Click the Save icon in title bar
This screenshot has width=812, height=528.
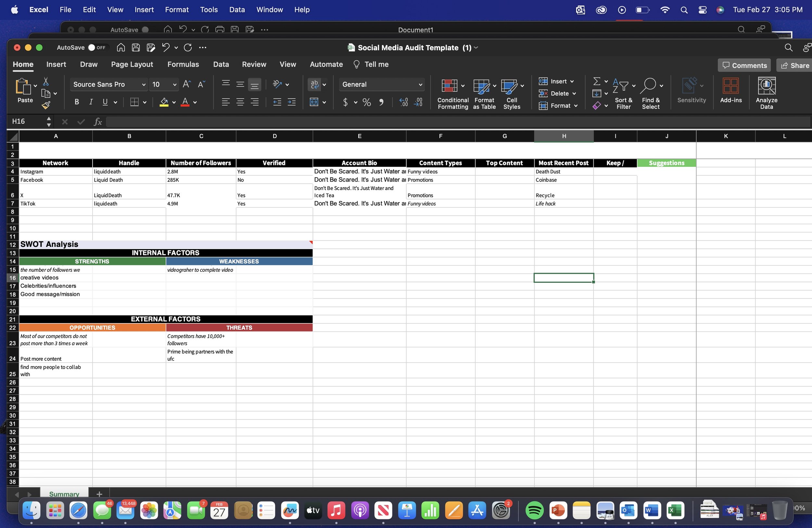tap(136, 47)
